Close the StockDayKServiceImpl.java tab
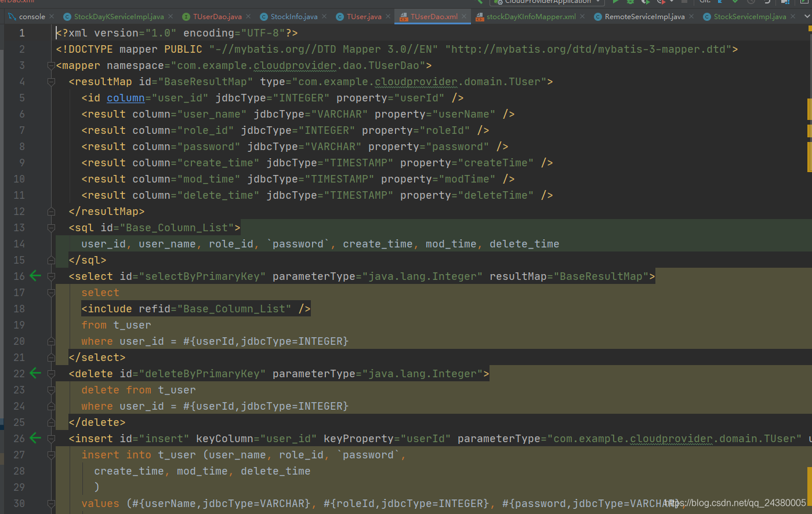Image resolution: width=812 pixels, height=514 pixels. coord(171,17)
